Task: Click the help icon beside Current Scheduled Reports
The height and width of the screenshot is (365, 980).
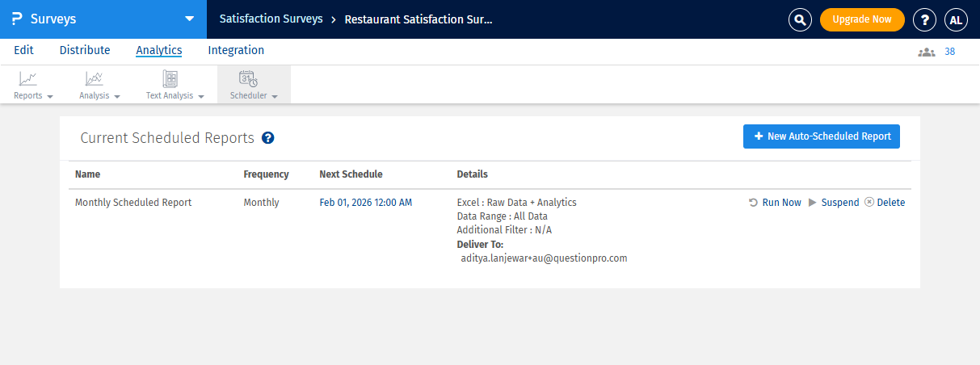Action: pyautogui.click(x=268, y=138)
